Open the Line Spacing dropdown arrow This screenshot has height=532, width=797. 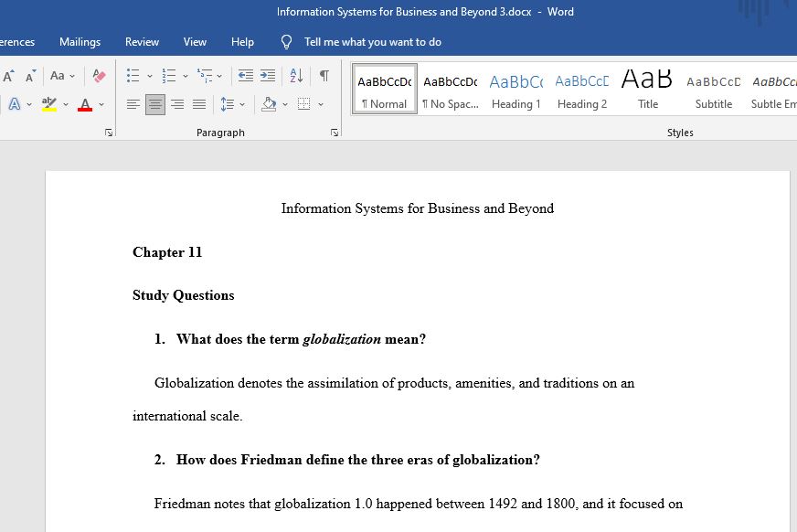pyautogui.click(x=242, y=105)
